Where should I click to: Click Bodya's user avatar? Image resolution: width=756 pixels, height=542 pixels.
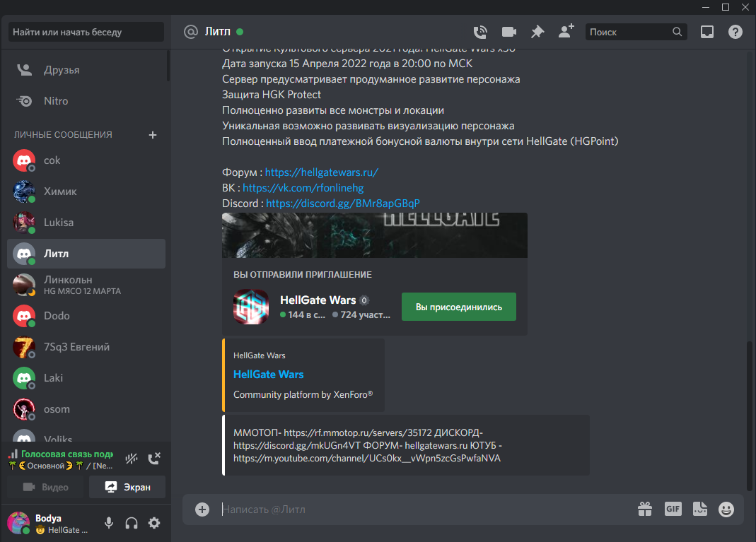pos(18,523)
